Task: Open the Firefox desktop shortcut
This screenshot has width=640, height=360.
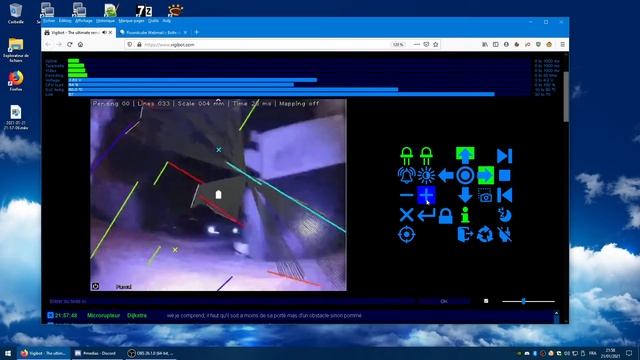Action: tap(16, 80)
